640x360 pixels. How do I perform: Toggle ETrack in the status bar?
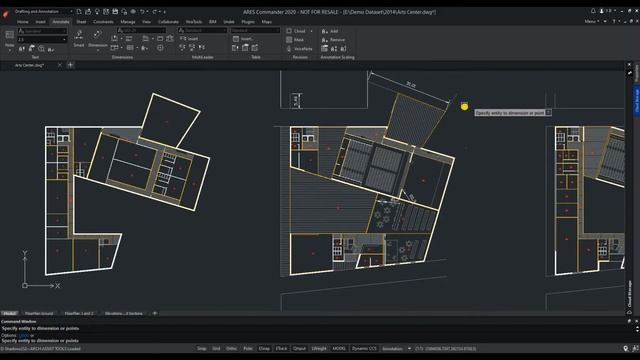point(281,349)
